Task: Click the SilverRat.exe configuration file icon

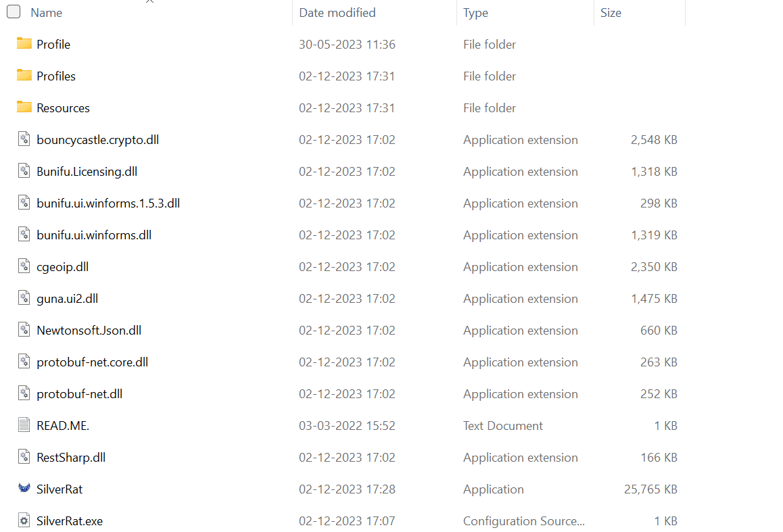Action: pyautogui.click(x=24, y=520)
